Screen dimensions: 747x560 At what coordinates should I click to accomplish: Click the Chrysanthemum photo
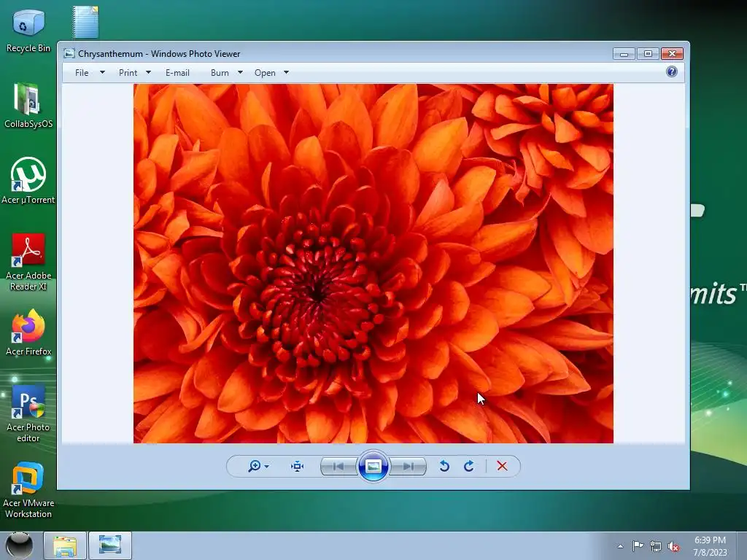point(373,263)
